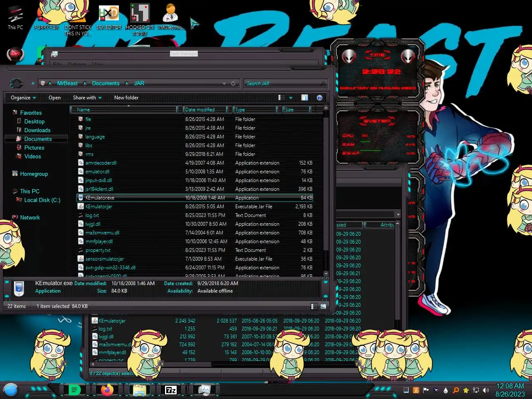The width and height of the screenshot is (532, 399).
Task: Toggle the preview pane
Action: tap(305, 98)
